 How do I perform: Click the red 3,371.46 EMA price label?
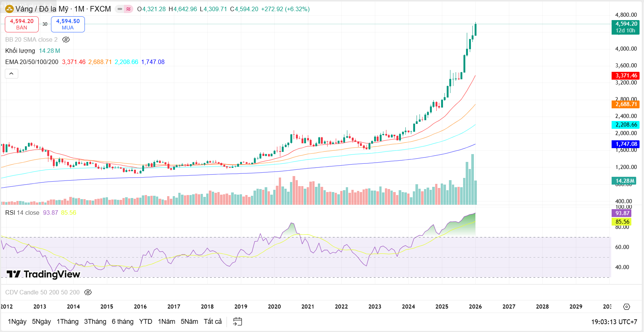click(625, 76)
